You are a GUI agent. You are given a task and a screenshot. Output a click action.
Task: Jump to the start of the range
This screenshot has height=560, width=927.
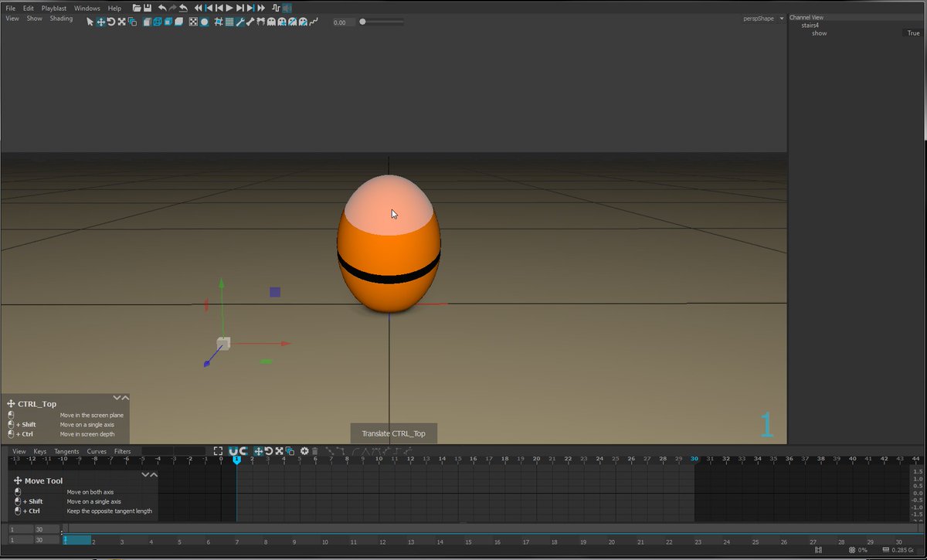click(209, 8)
